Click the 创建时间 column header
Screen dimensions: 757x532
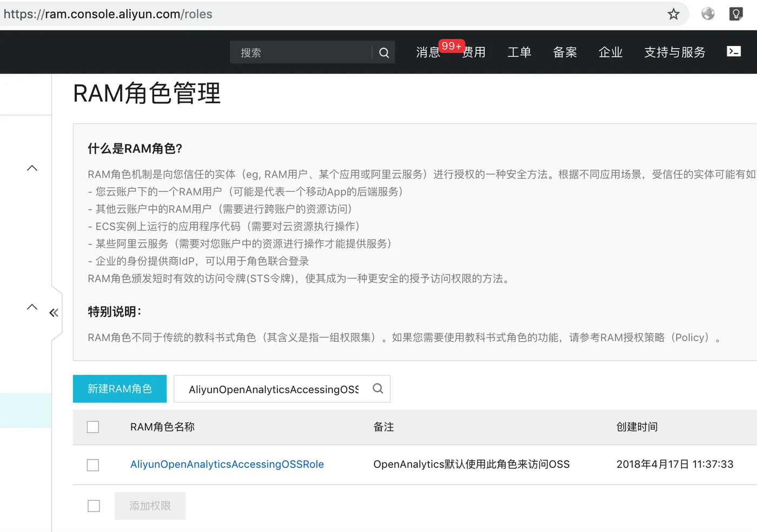(x=637, y=427)
